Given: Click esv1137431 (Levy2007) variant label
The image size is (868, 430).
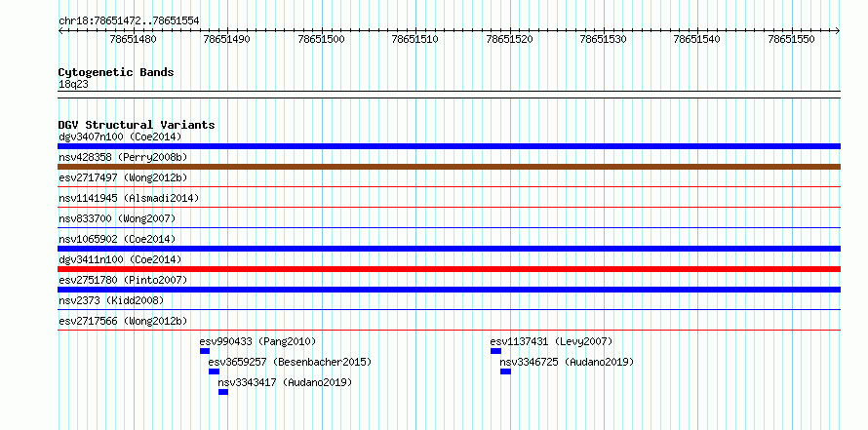Looking at the screenshot, I should pyautogui.click(x=551, y=341).
